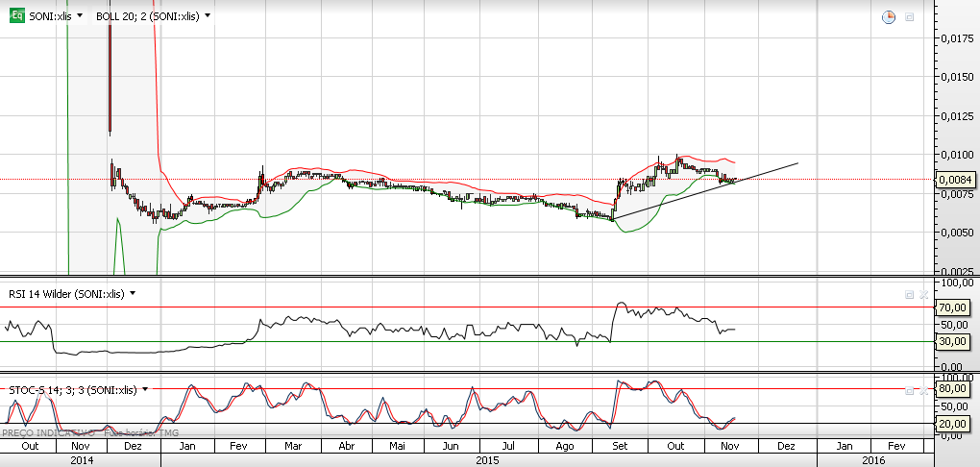This screenshot has height=467, width=980.
Task: Click the green Eq instrument icon
Action: point(17,15)
